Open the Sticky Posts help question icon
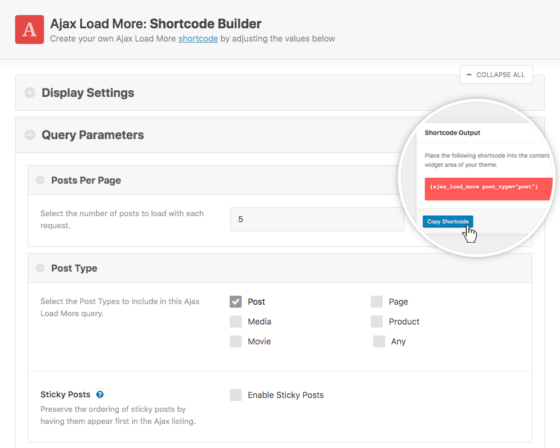This screenshot has height=448, width=560. pyautogui.click(x=100, y=394)
